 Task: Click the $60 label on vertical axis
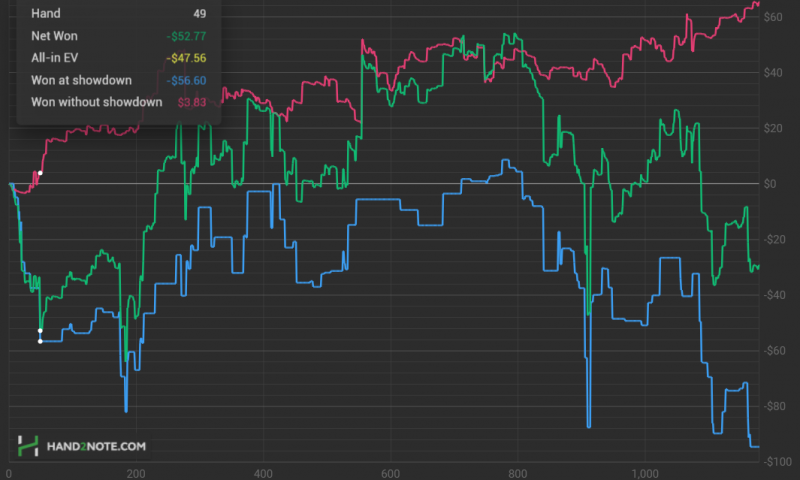coord(774,17)
